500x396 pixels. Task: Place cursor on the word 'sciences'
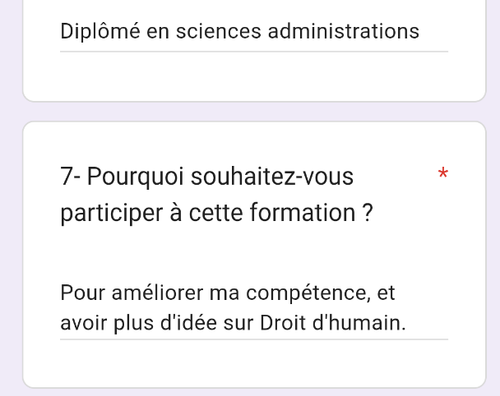click(x=219, y=32)
